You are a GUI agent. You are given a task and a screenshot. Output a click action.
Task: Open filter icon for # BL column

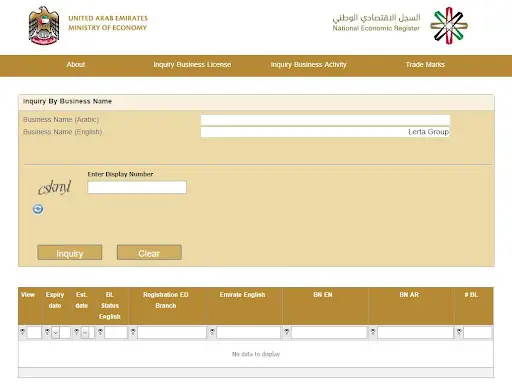tap(459, 332)
